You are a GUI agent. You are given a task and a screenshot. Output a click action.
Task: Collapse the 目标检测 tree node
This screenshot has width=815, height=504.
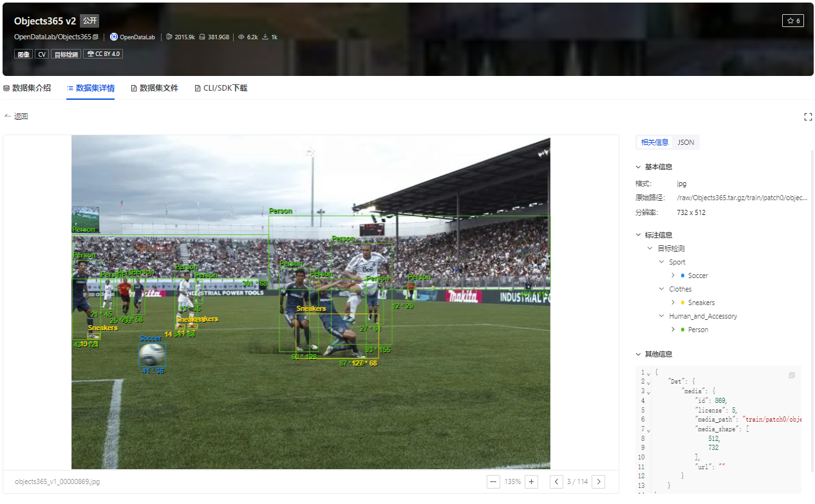pos(650,248)
